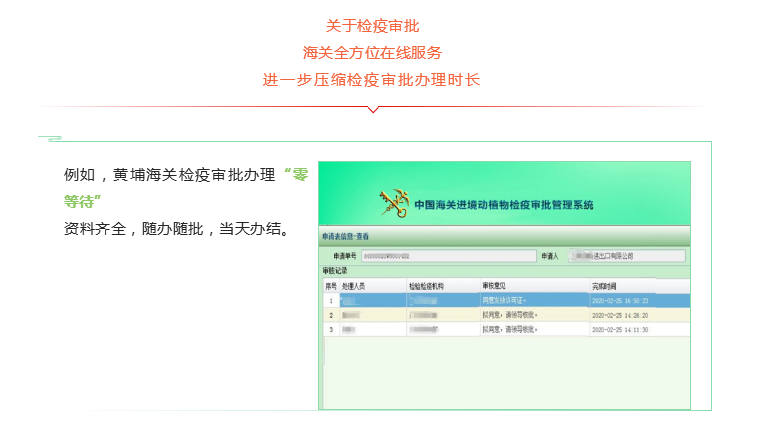Screen dimensions: 768x438
Task: Click the 审核记录 section label
Action: point(335,270)
